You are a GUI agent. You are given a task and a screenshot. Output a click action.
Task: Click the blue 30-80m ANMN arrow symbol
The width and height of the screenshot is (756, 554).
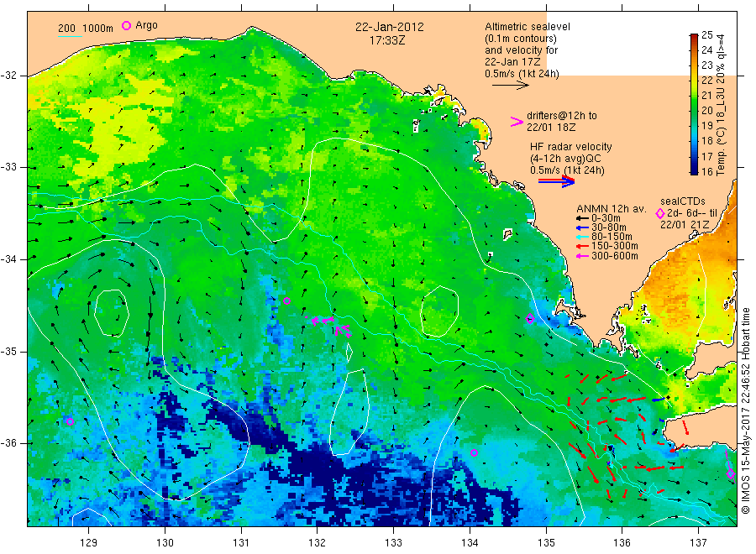click(x=582, y=227)
